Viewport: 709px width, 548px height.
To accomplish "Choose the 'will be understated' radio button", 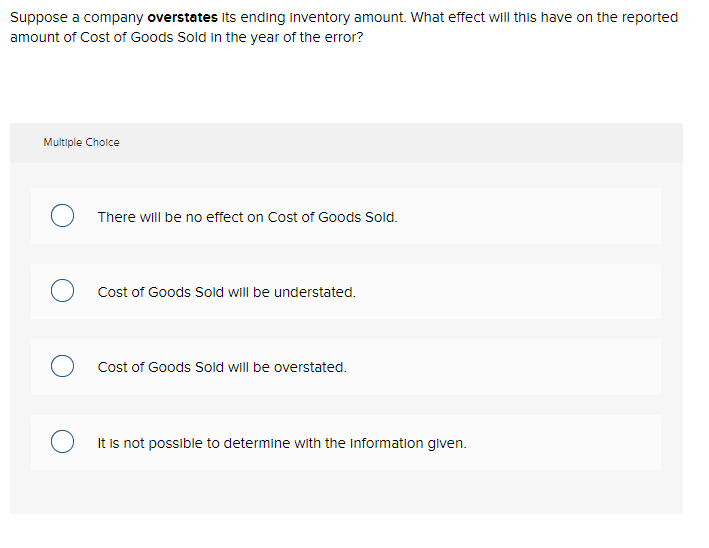I will pyautogui.click(x=62, y=292).
